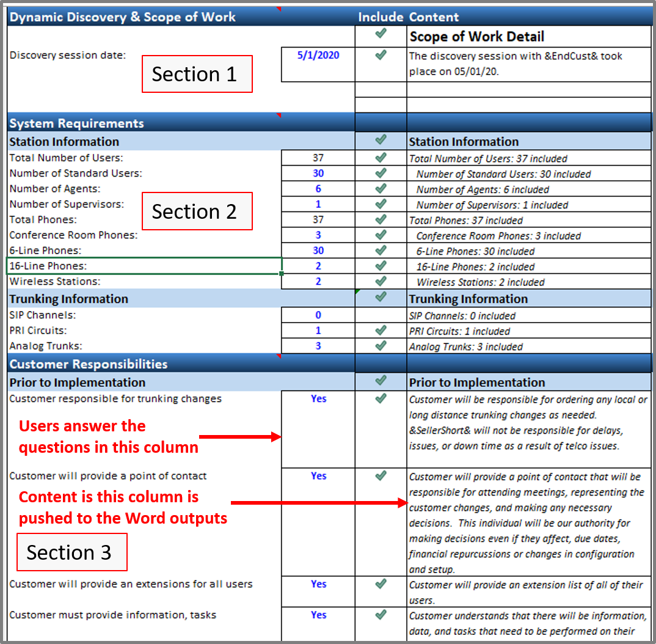
Task: Select the Number of Standard Users value 30
Action: click(318, 174)
